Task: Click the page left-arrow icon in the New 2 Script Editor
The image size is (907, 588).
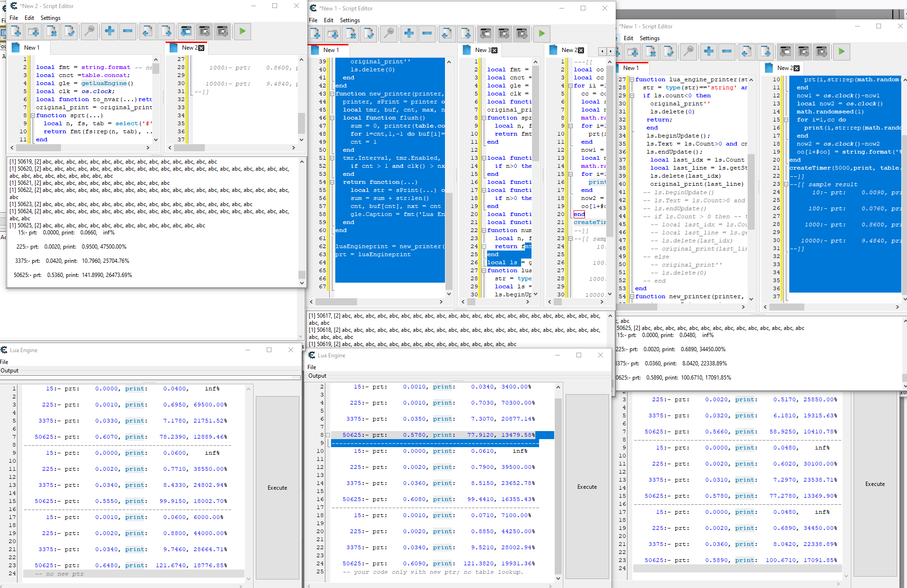Action: tap(148, 32)
